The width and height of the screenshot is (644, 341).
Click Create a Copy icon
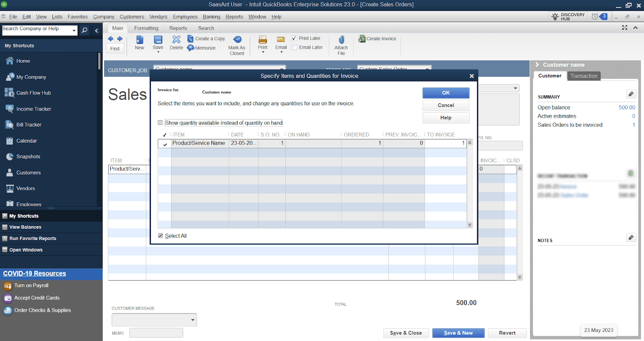click(x=190, y=39)
